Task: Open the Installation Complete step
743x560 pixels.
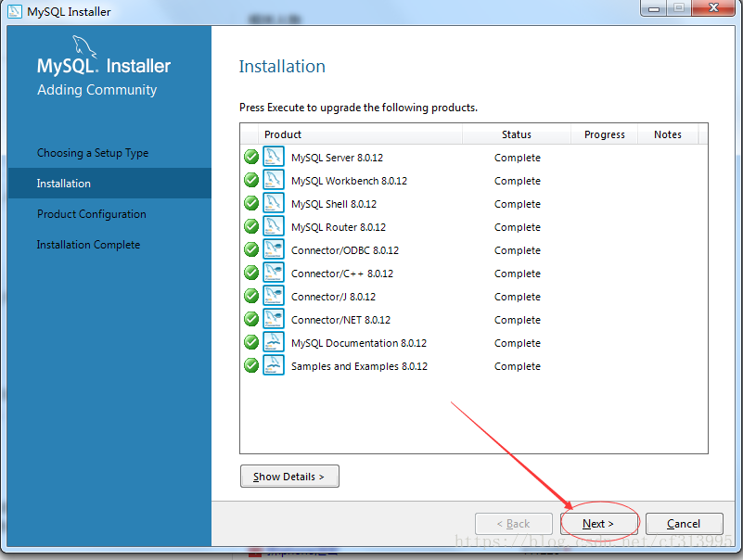Action: pyautogui.click(x=89, y=245)
